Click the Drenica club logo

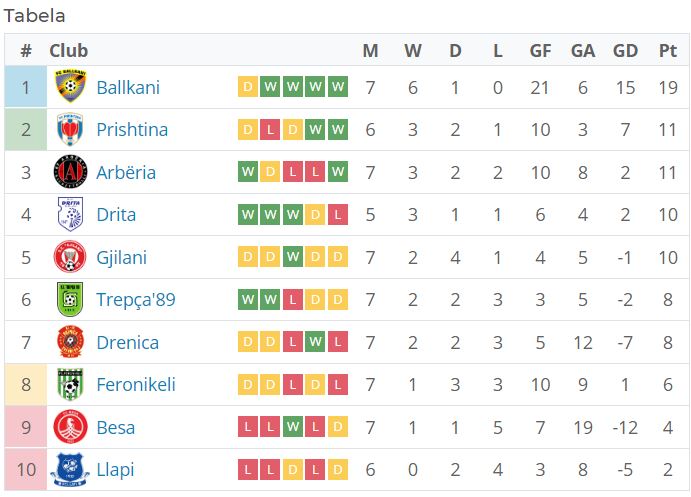point(70,342)
